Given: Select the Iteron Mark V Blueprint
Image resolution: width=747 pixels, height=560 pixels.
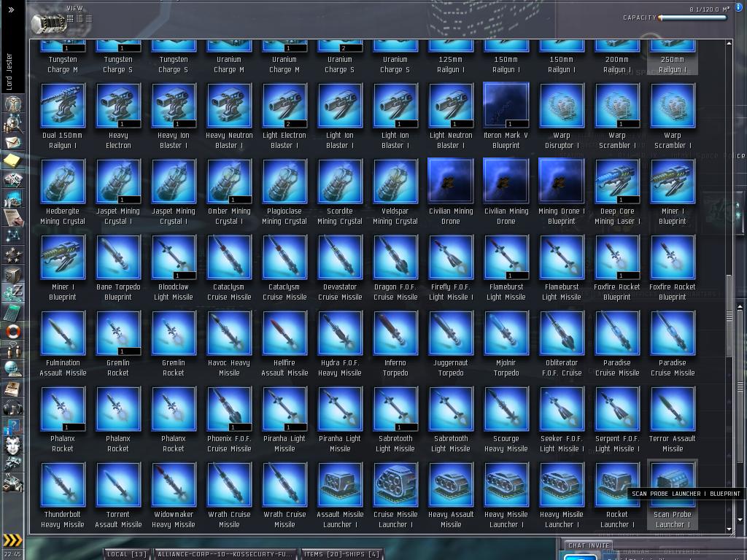Looking at the screenshot, I should click(506, 117).
